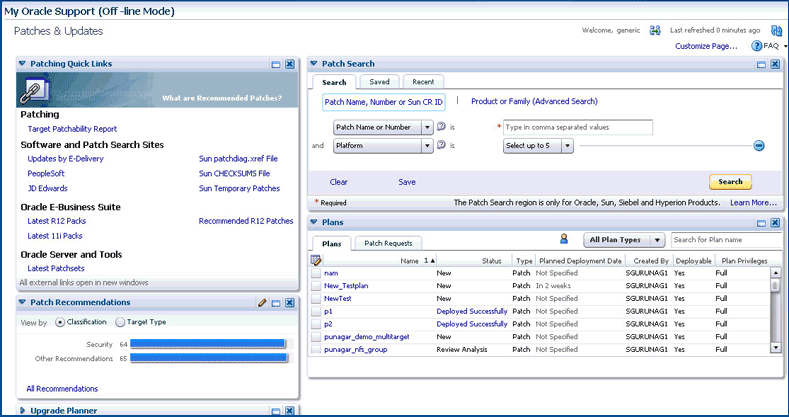789x417 pixels.
Task: Click the comma separated values input field
Action: pos(578,127)
